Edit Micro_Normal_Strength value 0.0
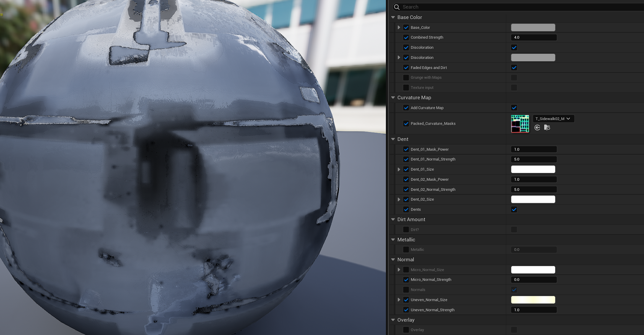The width and height of the screenshot is (644, 335). point(534,280)
